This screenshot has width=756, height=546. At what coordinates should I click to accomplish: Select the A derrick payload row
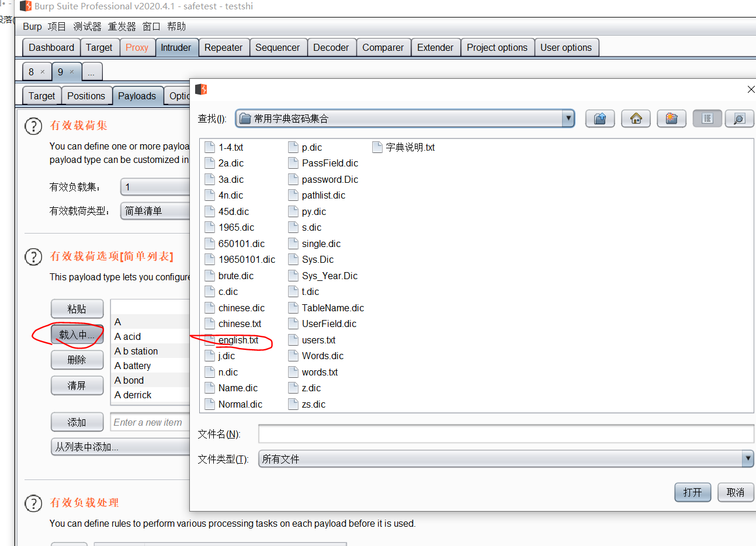(x=151, y=395)
